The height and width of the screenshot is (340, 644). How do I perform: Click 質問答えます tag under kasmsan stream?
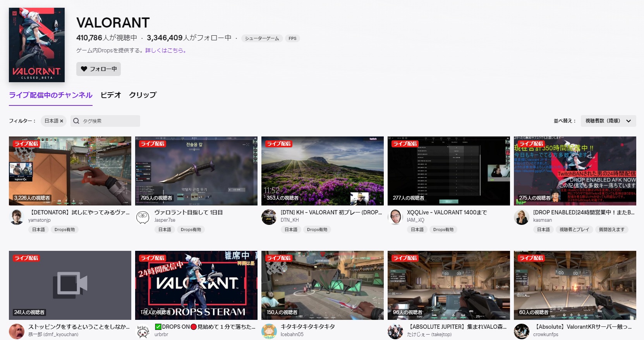click(611, 230)
